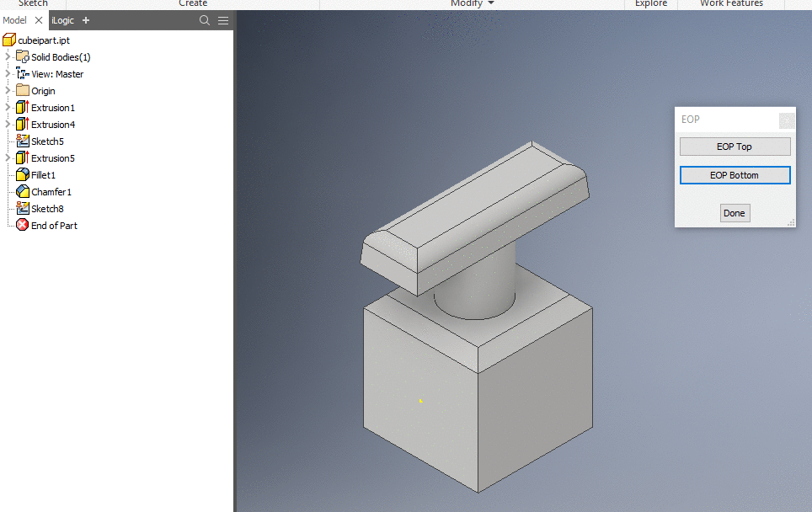812x512 pixels.
Task: Select the Fillet1 feature icon
Action: click(21, 174)
